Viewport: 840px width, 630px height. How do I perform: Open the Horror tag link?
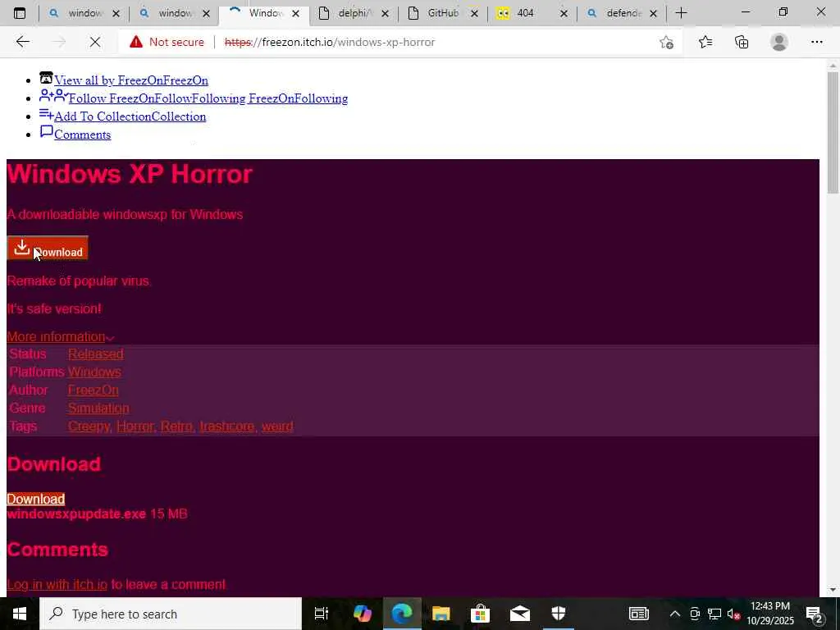pos(135,427)
